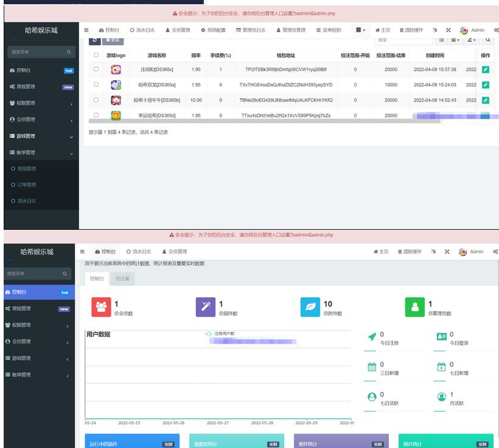Viewport: 499px width, 448px height.
Task: Open 提现管理 in the sidebar
Action: [x=26, y=168]
